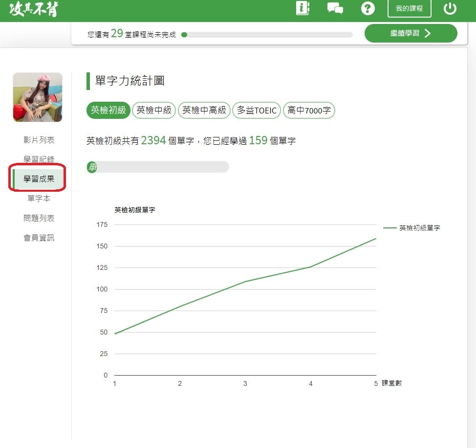Click the question mark help icon

tap(368, 8)
